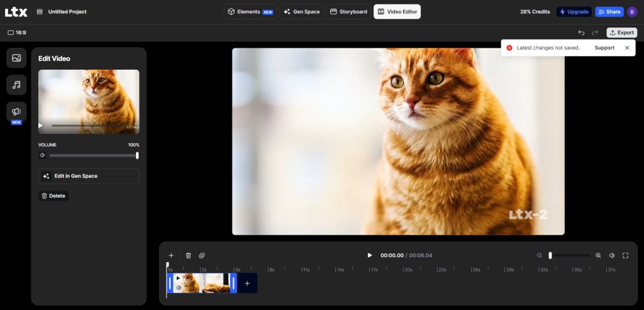Screen dimensions: 644x310
Task: Click the volume slider track
Action: tap(92, 155)
